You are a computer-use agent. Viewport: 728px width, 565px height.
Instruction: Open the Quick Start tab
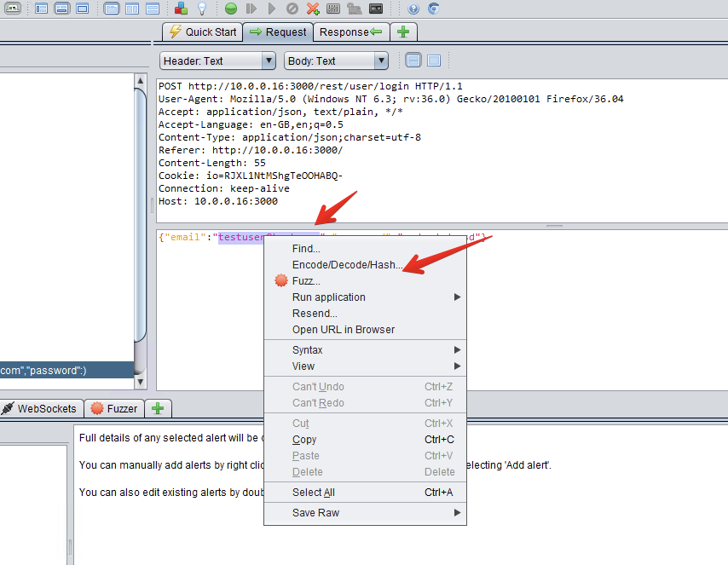tap(202, 32)
